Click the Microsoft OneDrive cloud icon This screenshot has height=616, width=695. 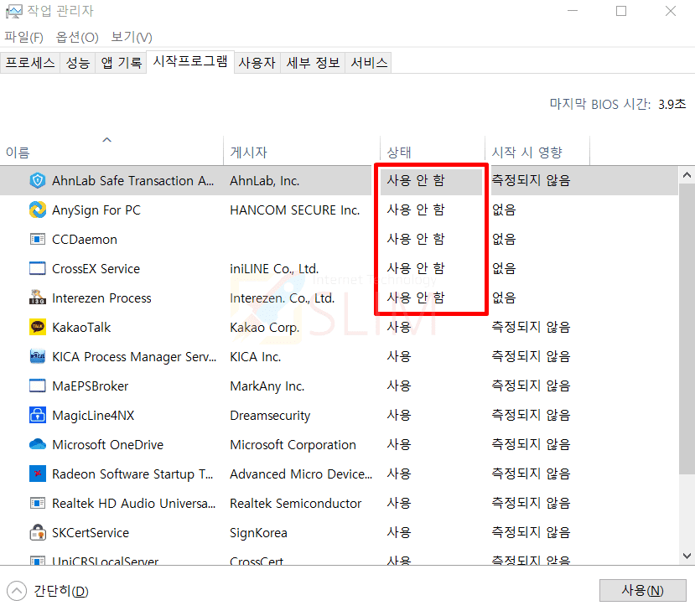(x=38, y=444)
